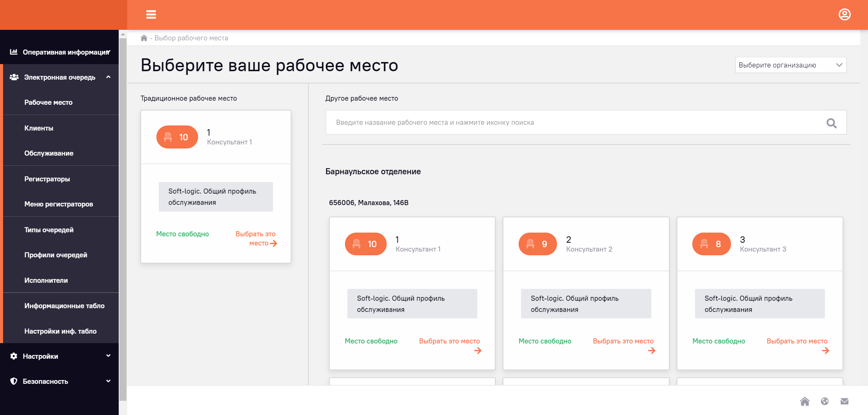The width and height of the screenshot is (868, 415).
Task: Expand the Безопасность section chevron
Action: click(108, 381)
